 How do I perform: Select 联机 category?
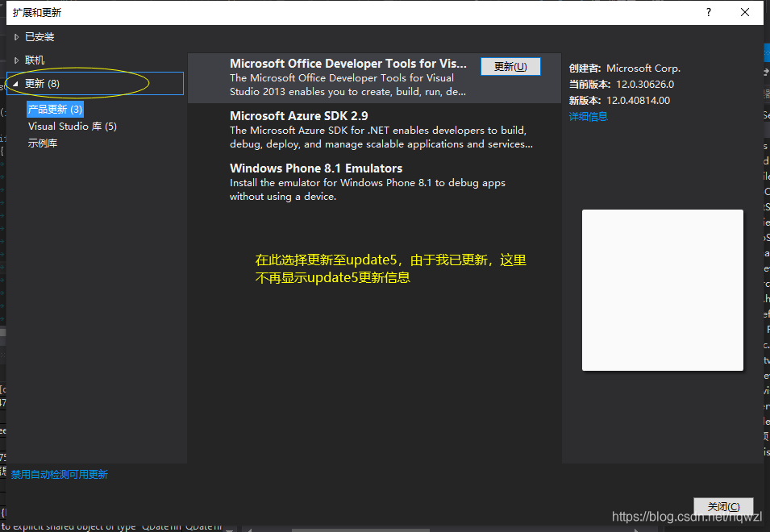point(35,60)
